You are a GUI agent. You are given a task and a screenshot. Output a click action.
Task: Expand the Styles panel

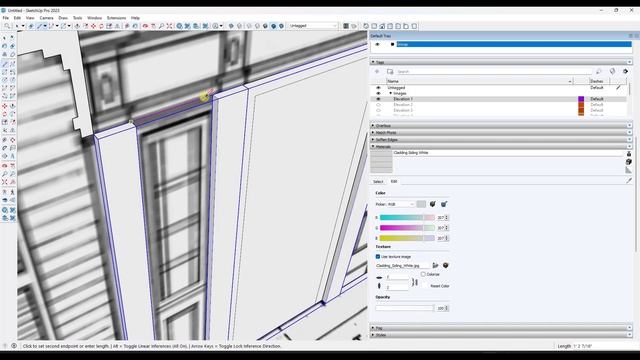[373, 335]
